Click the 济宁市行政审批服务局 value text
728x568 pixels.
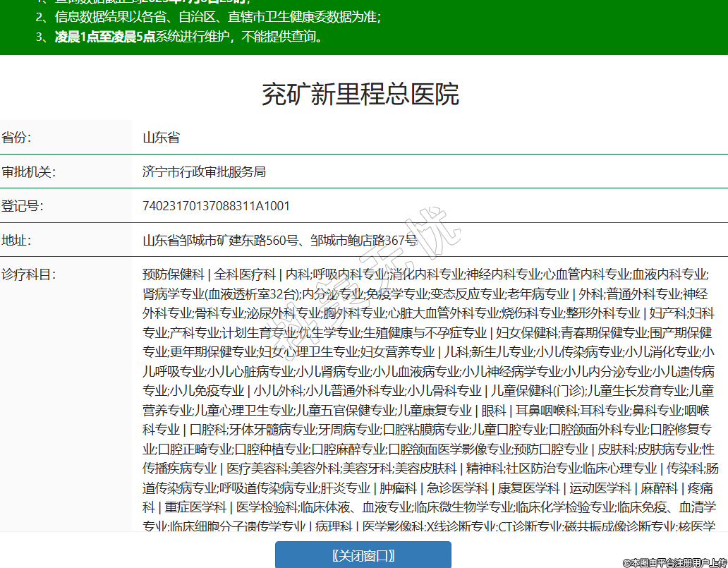[204, 171]
